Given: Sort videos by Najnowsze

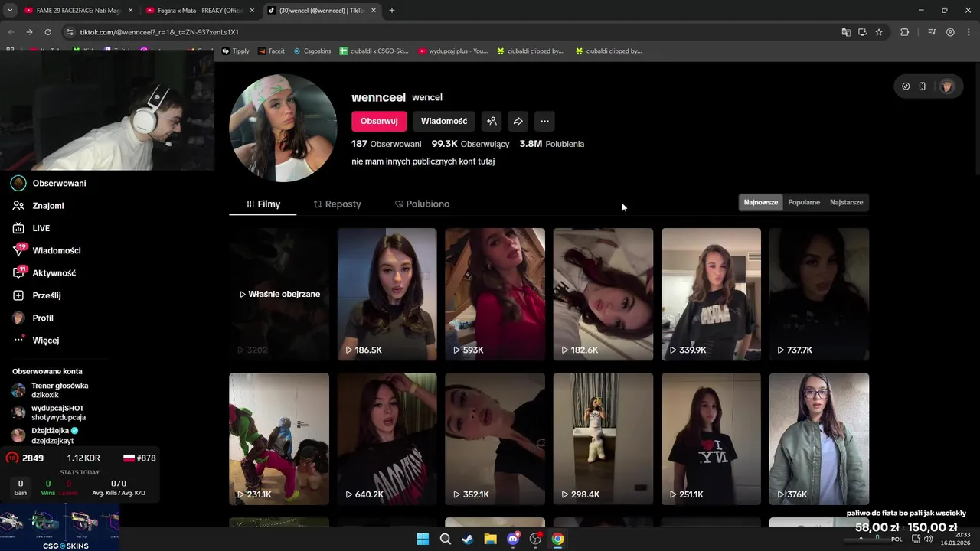Looking at the screenshot, I should (761, 202).
